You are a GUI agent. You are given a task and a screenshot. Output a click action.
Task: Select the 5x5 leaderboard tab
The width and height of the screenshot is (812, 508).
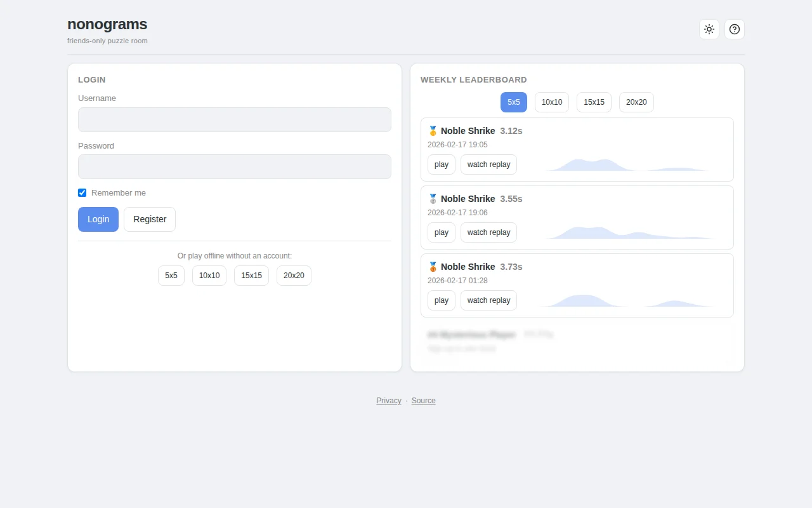point(514,102)
